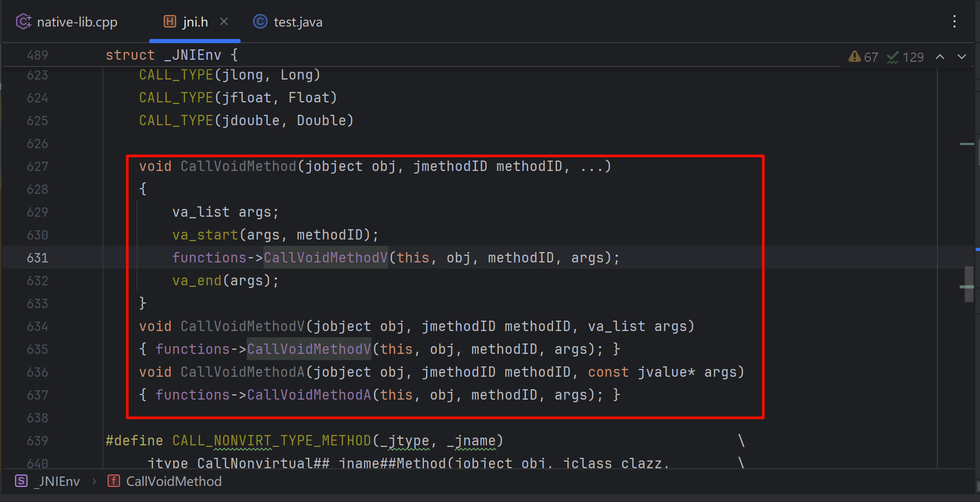Jump to previous highlighted problem with up arrow
The image size is (980, 502).
click(x=940, y=57)
